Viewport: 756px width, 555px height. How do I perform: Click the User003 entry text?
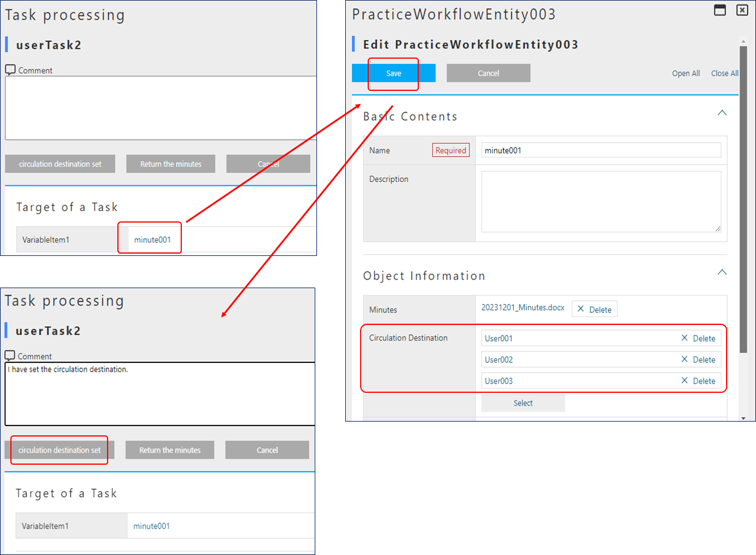(x=498, y=381)
